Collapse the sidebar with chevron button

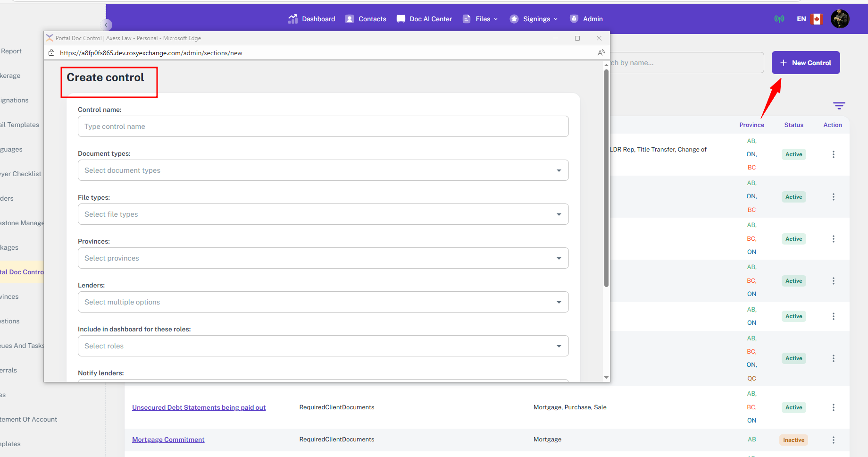pyautogui.click(x=106, y=25)
